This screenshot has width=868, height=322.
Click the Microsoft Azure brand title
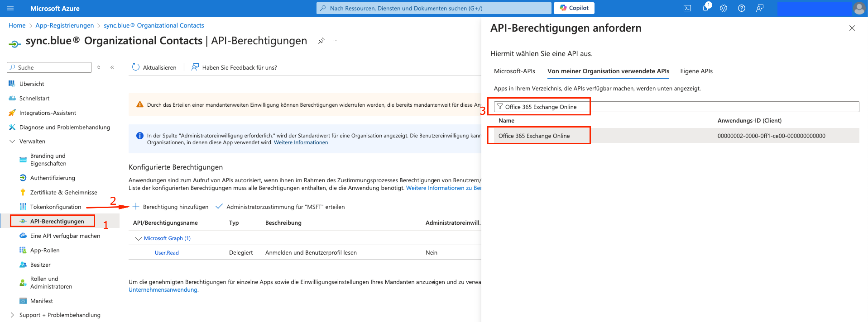[x=55, y=8]
